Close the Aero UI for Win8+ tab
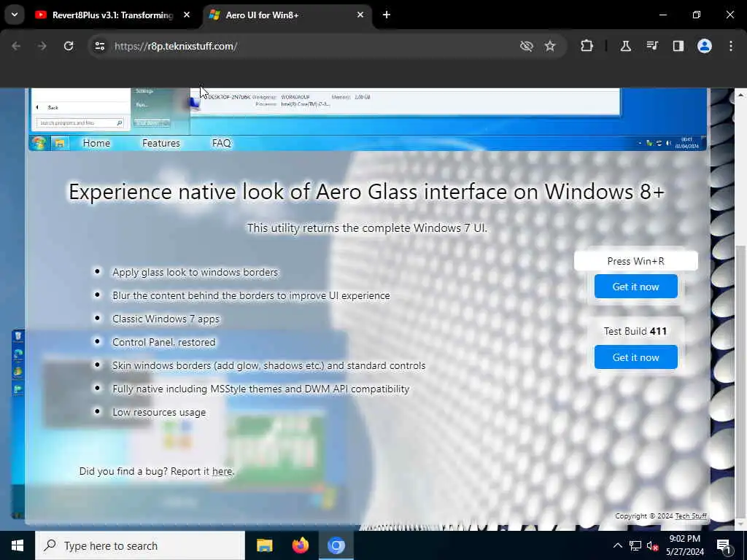Image resolution: width=747 pixels, height=560 pixels. click(x=360, y=15)
